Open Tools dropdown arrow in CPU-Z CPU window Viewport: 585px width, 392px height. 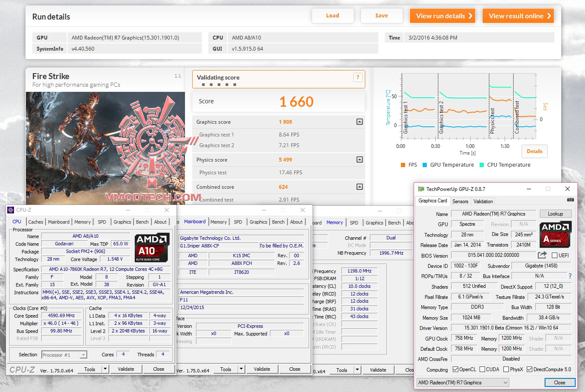(x=105, y=369)
